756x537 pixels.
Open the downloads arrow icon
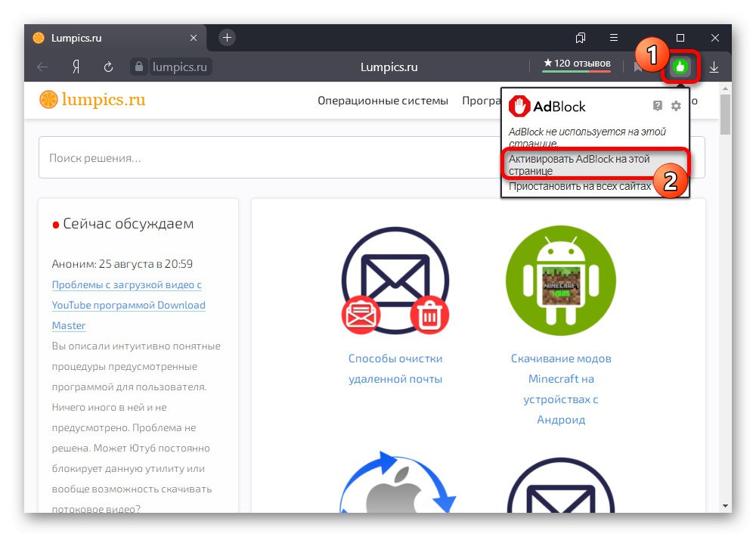714,67
